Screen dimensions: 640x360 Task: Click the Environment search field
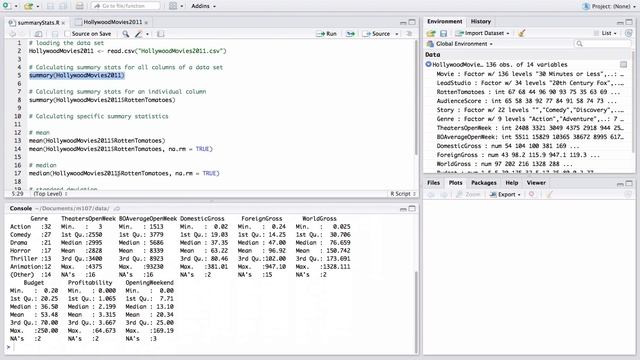(603, 44)
